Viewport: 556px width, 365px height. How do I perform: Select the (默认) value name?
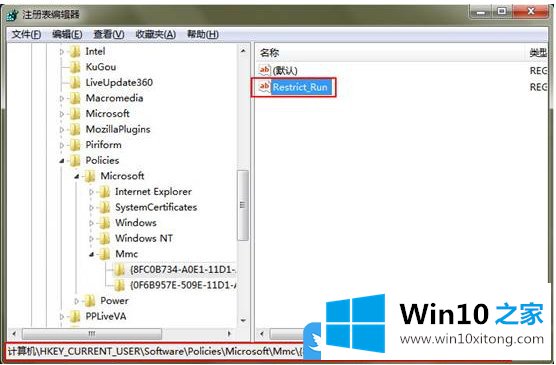[285, 71]
